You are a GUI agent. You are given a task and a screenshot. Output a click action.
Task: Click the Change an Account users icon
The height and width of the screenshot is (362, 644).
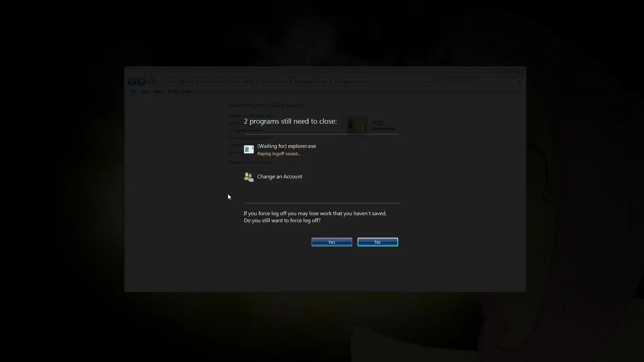(249, 177)
